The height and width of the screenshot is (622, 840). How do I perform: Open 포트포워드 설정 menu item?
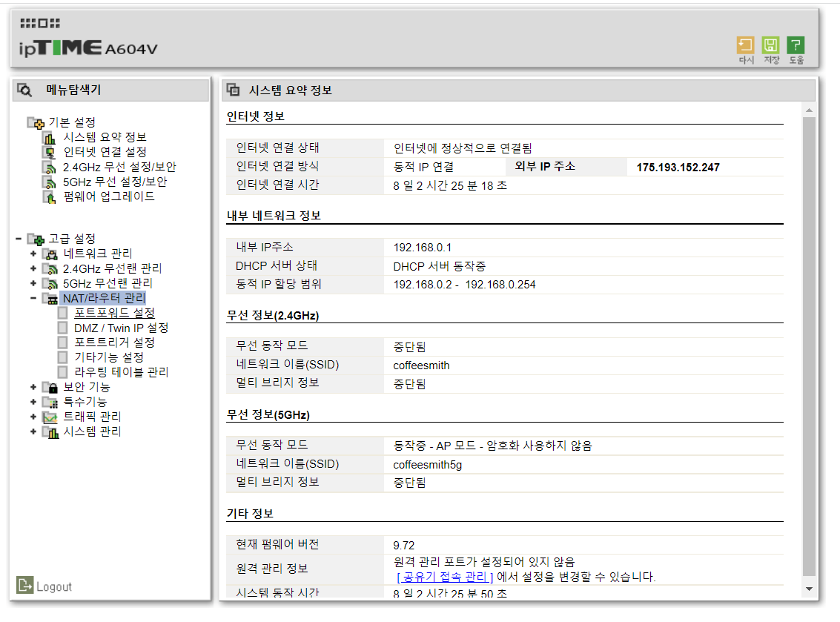coord(114,313)
